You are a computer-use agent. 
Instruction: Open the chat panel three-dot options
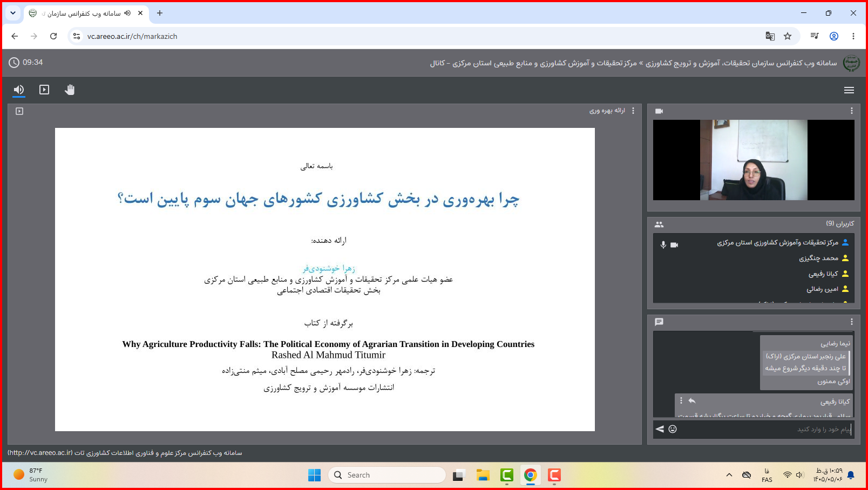(852, 322)
